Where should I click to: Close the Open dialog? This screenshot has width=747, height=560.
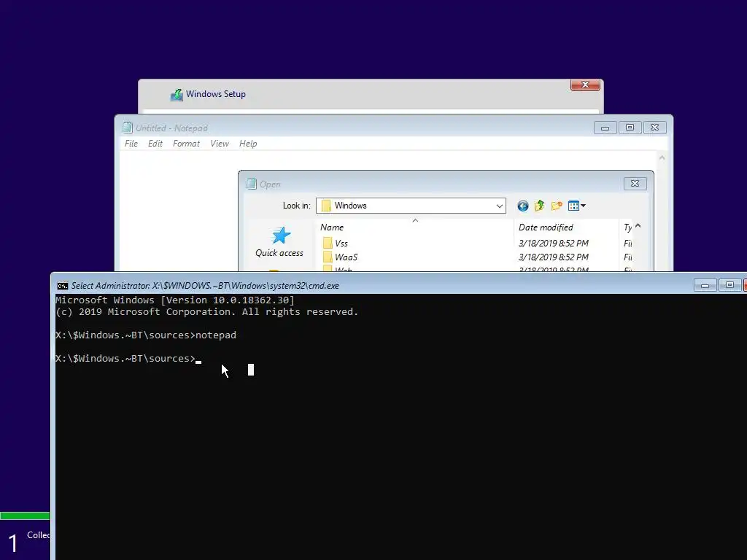(635, 183)
